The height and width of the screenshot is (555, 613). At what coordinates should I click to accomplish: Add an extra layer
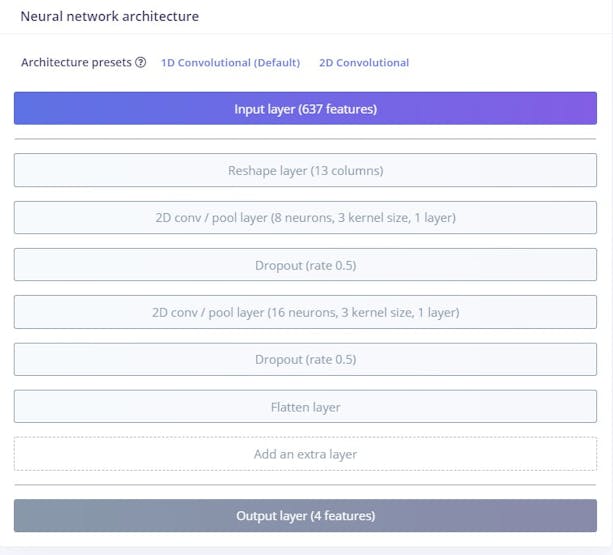click(x=305, y=454)
